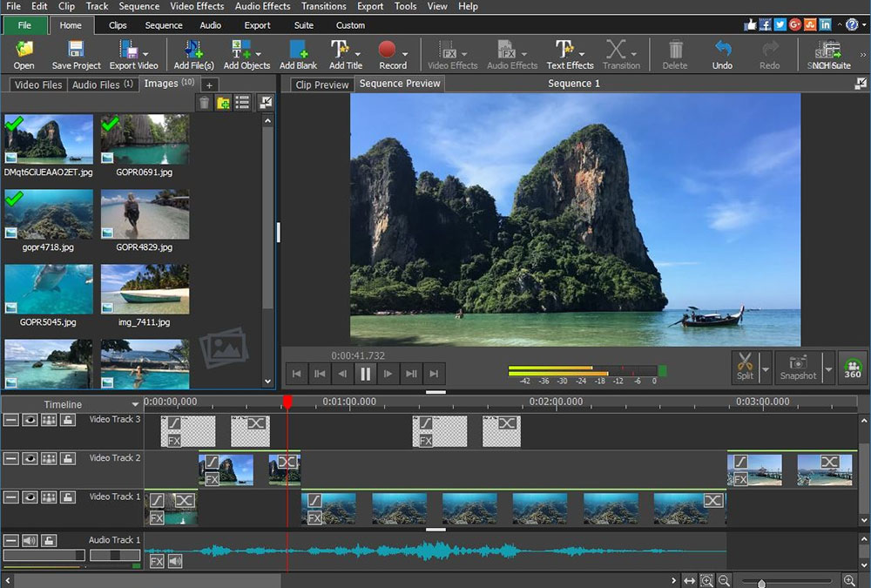Select the GOPR0691.jpg thumbnail

144,139
